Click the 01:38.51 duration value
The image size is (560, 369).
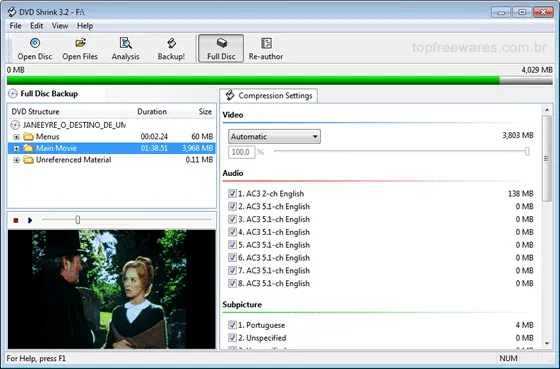(x=154, y=148)
